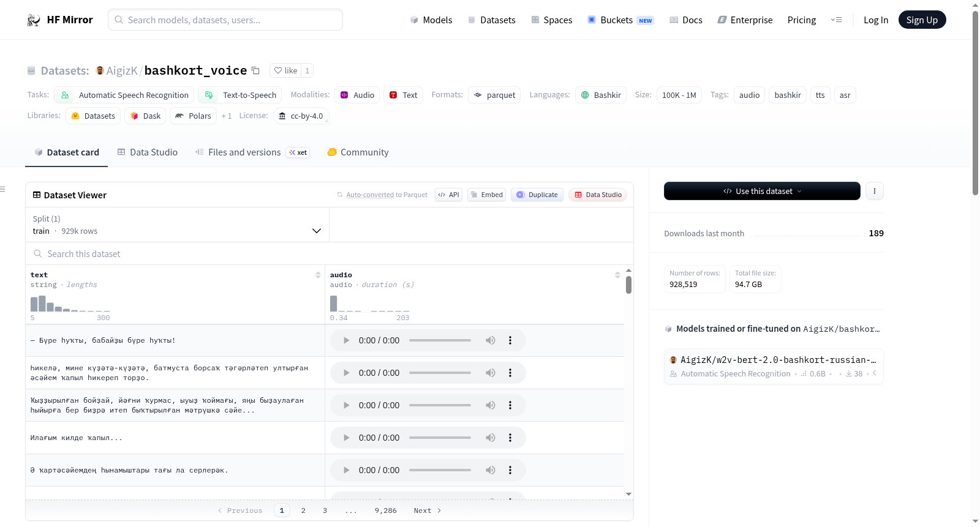Mute audio in 'Илағым килде' row
980x527 pixels.
click(491, 438)
